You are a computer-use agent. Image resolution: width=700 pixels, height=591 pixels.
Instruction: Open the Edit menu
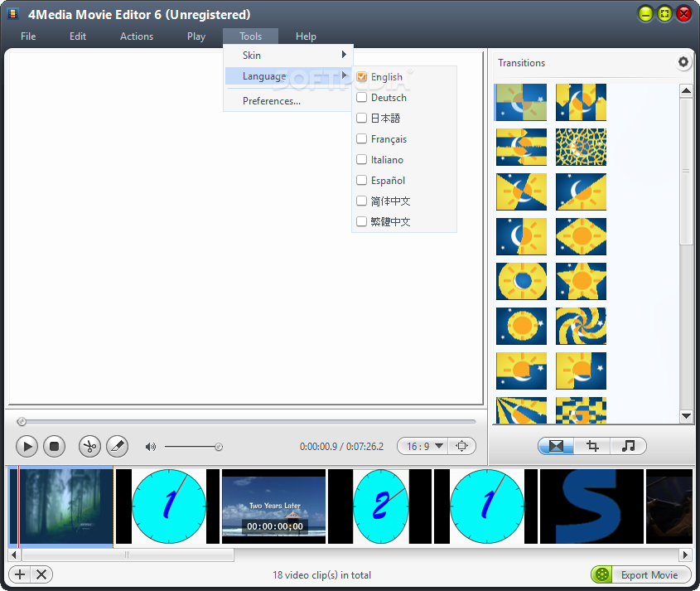[x=78, y=36]
